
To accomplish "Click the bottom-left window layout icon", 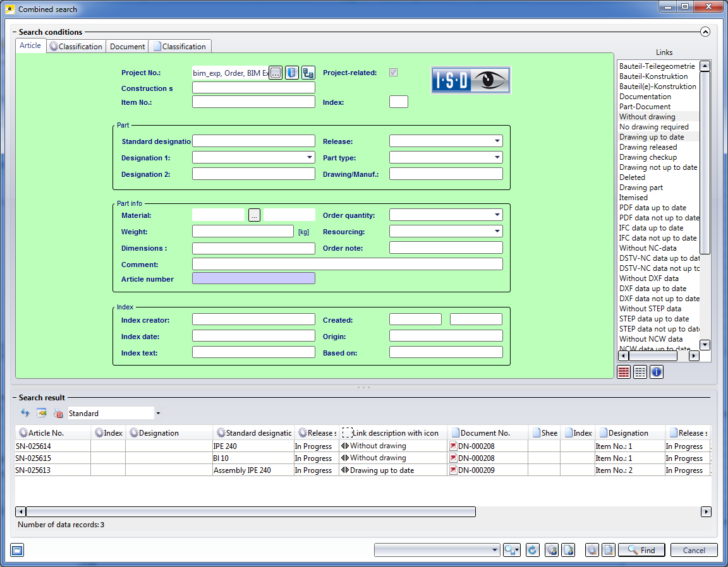I will 17,551.
